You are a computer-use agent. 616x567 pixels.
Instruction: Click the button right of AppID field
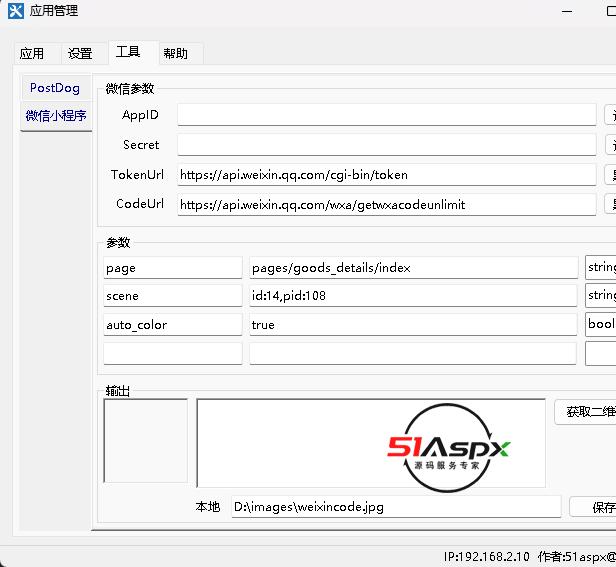[610, 115]
